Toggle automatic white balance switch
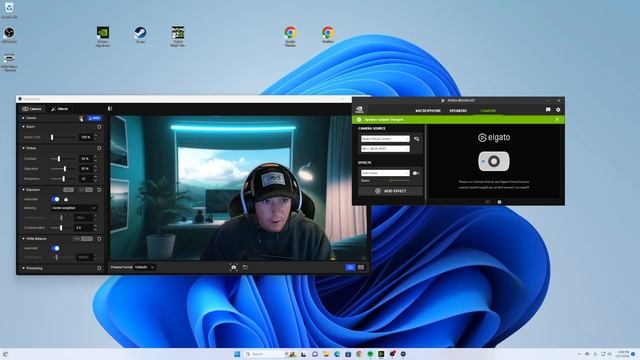 [x=56, y=248]
